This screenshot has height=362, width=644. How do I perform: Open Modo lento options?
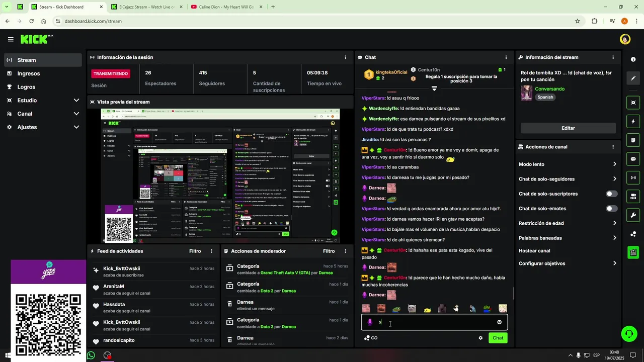point(568,164)
